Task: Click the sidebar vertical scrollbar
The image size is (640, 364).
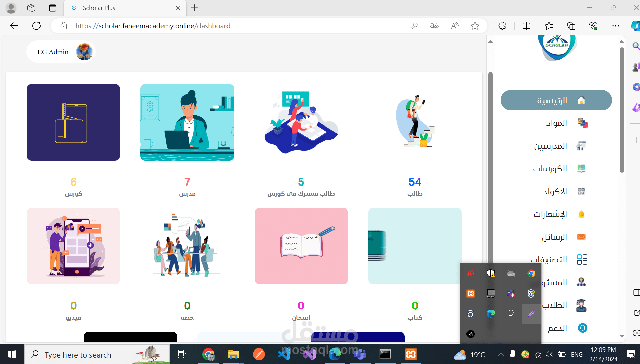Action: point(622,110)
